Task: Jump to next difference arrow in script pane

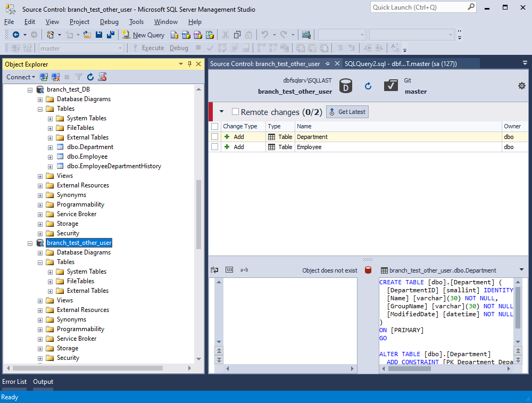Action: click(518, 359)
